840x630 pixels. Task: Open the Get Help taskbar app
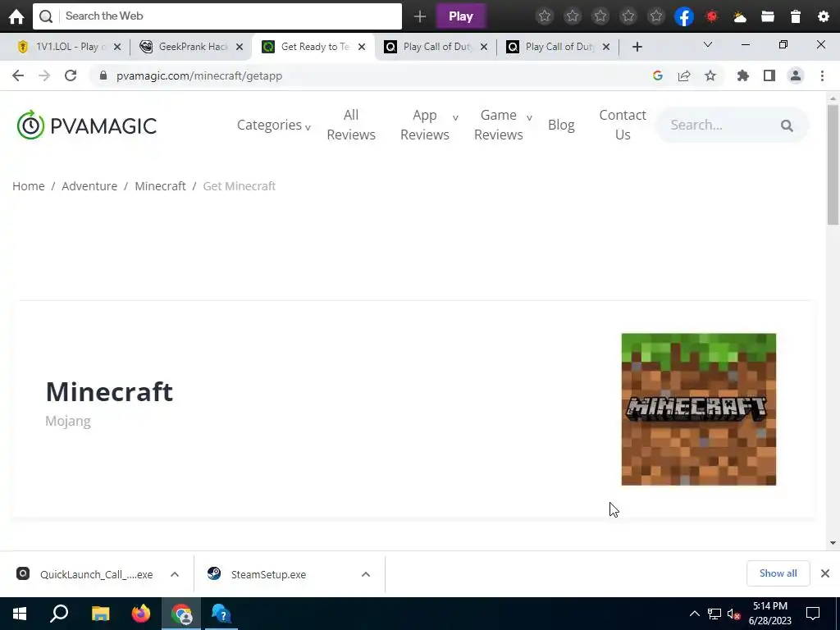(221, 614)
